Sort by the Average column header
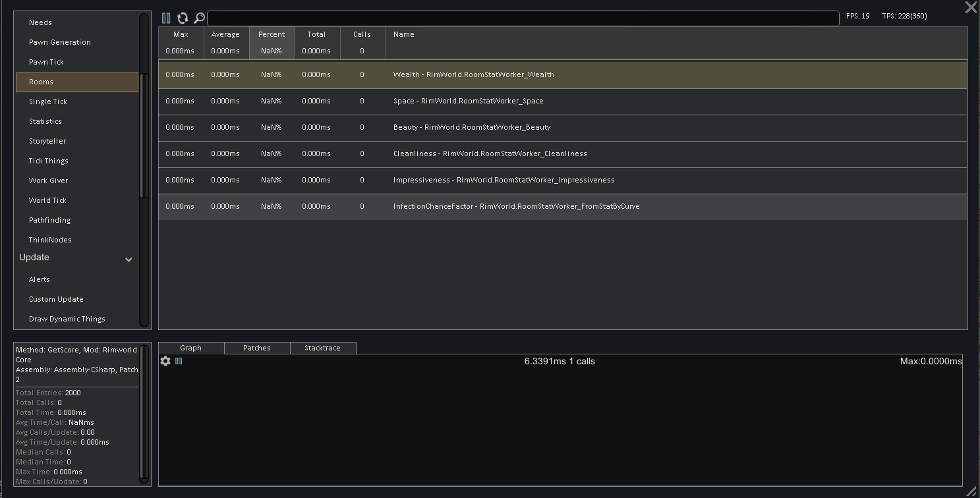Screen dimensions: 980x498 pos(226,43)
